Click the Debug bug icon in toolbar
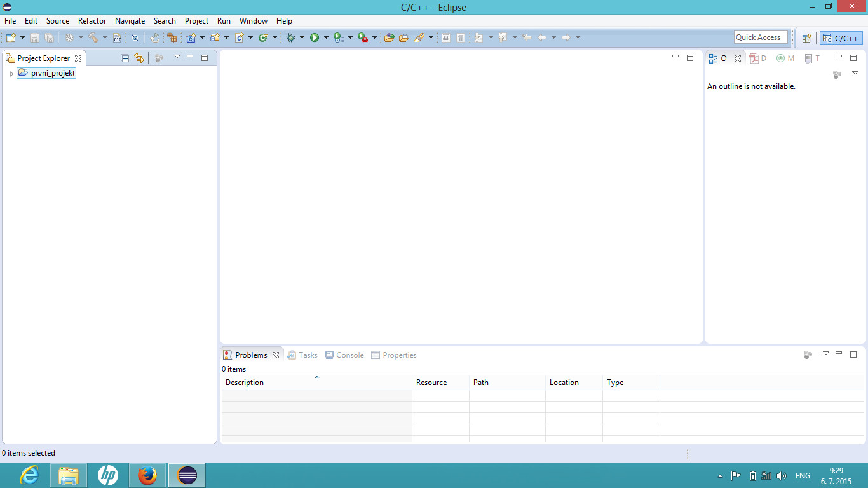 291,38
